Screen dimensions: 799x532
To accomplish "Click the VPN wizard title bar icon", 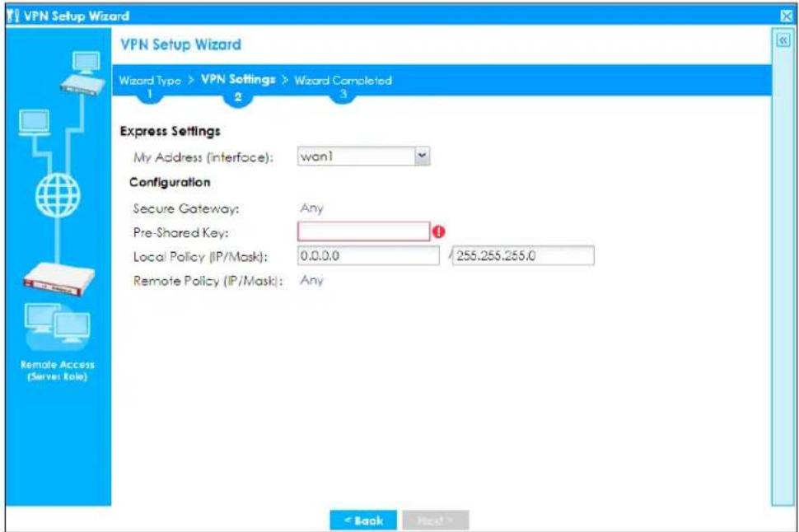I will [x=14, y=16].
